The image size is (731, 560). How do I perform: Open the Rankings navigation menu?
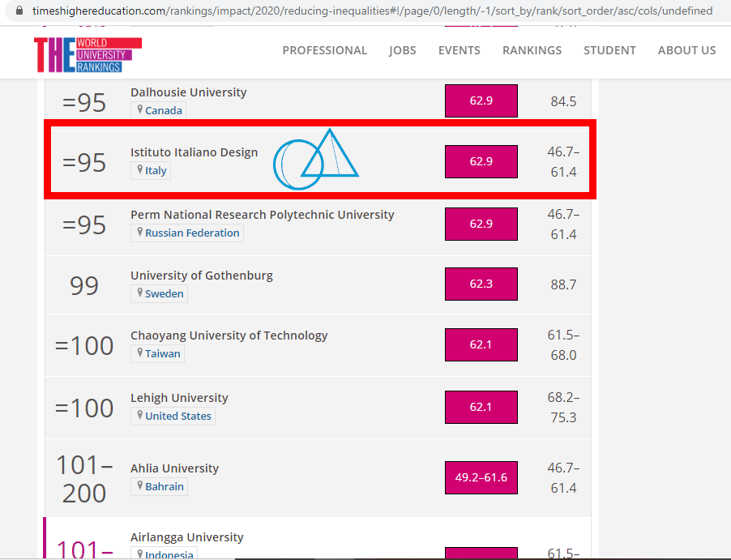coord(532,50)
